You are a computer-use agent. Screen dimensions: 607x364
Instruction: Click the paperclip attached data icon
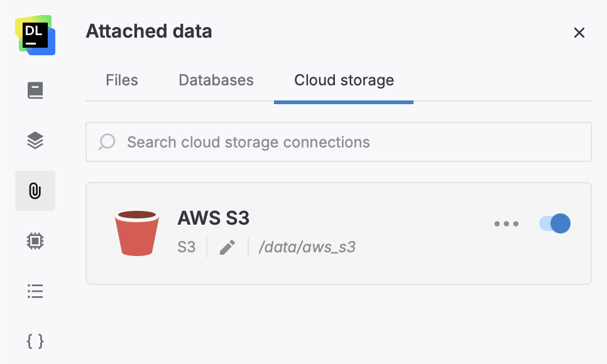click(x=35, y=191)
